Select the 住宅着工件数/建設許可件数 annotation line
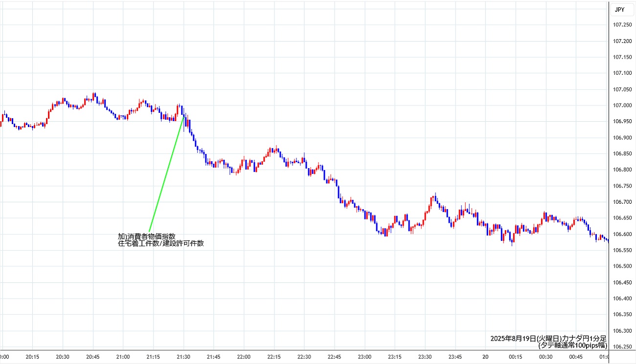The width and height of the screenshot is (636, 364). 161,243
